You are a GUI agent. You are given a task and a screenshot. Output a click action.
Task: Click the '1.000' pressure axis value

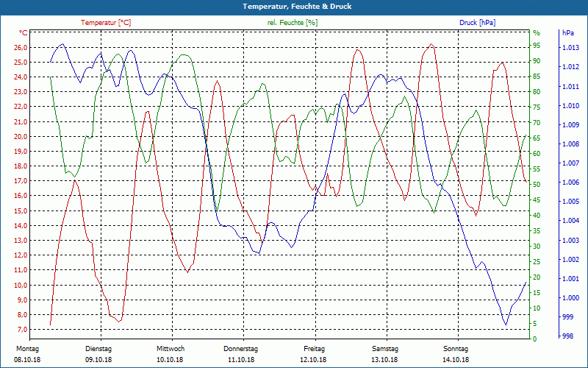coord(570,298)
